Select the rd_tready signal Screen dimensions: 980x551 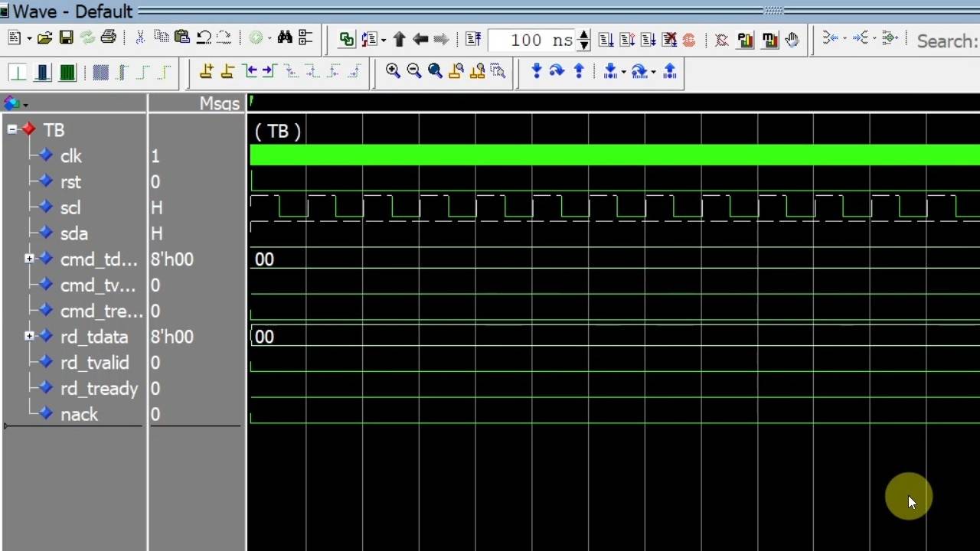[x=99, y=389]
